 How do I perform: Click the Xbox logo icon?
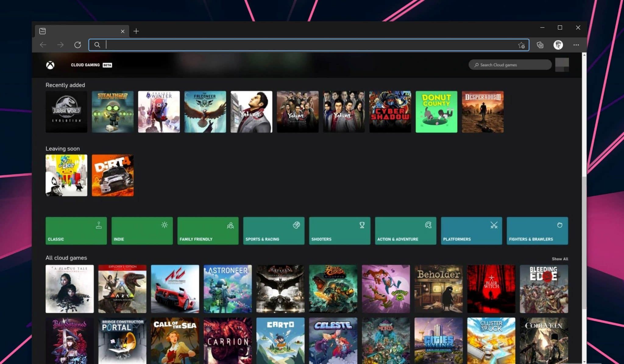[x=50, y=65]
